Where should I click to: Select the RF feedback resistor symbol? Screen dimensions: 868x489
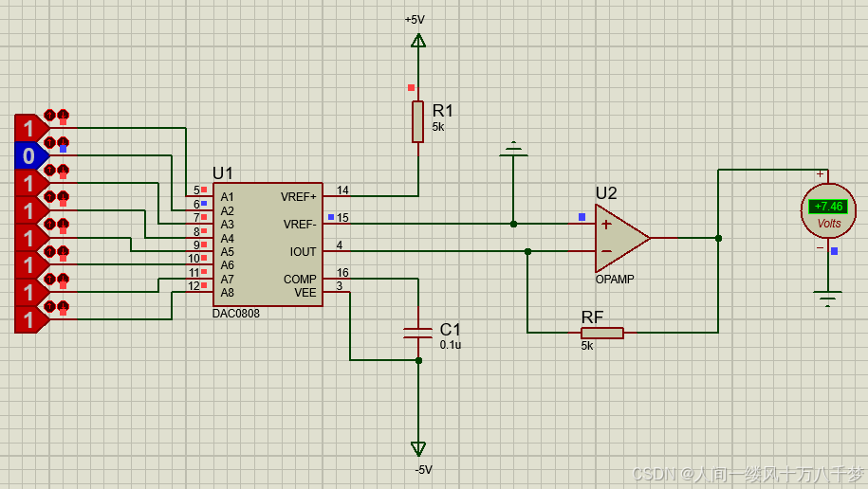pos(602,333)
